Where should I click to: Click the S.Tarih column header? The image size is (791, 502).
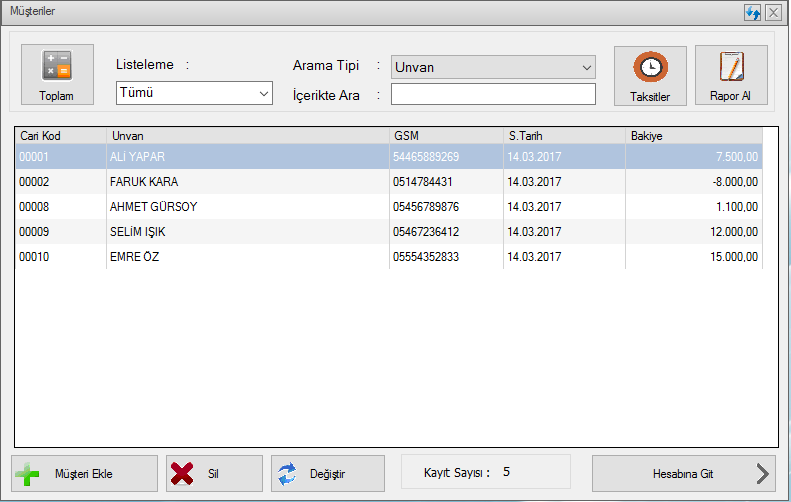pos(561,135)
